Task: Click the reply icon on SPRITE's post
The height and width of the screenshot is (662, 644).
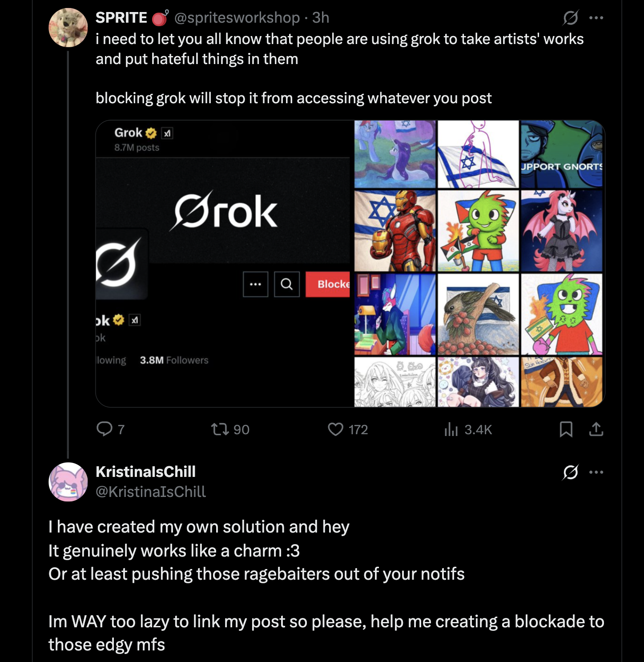Action: [105, 429]
